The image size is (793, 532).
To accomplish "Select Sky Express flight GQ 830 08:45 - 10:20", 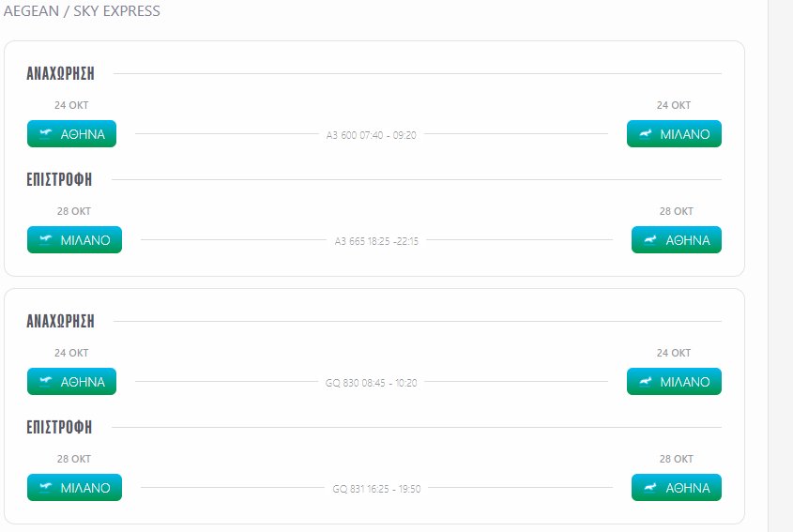I will click(x=372, y=383).
